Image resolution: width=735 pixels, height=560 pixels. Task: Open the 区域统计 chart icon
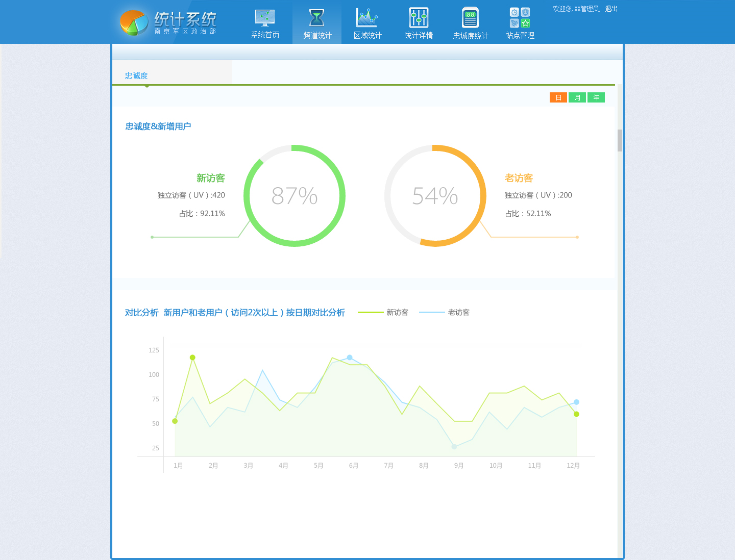[367, 18]
